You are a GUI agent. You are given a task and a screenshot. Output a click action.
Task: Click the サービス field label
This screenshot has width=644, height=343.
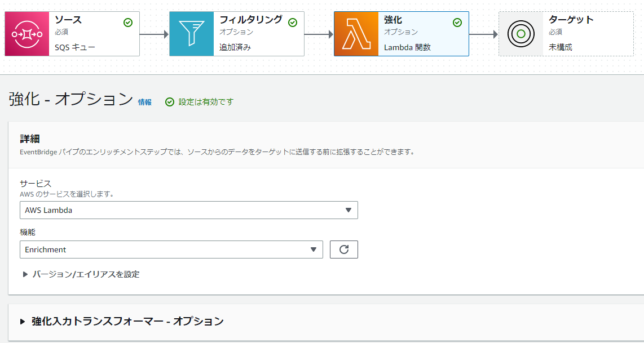(36, 184)
